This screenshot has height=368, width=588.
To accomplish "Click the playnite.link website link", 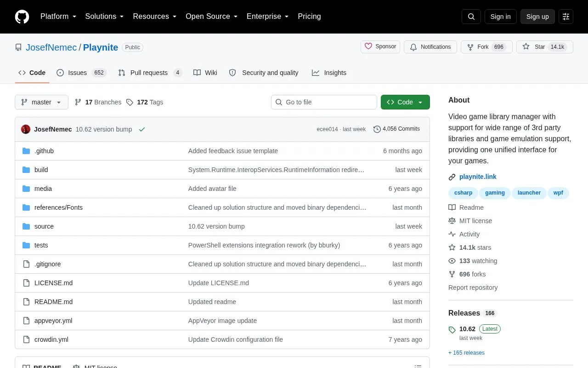I will tap(478, 177).
